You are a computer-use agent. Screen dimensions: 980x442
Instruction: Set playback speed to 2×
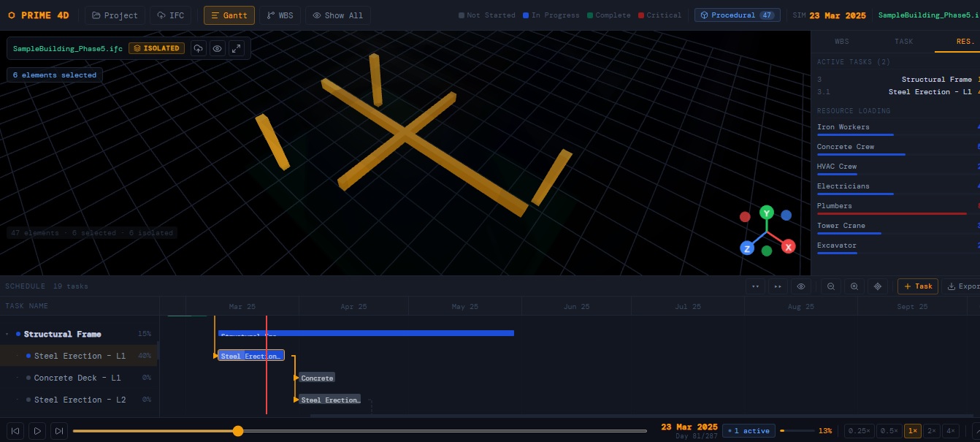point(931,431)
